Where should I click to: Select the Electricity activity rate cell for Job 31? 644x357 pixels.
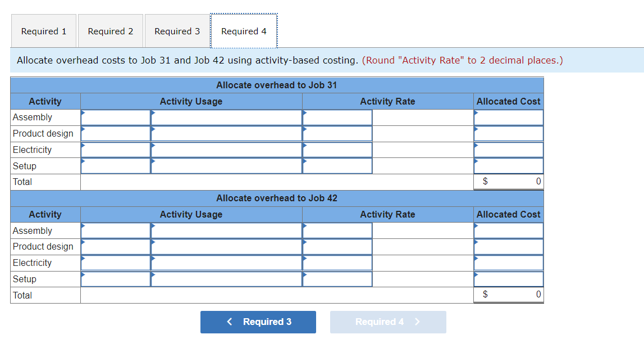point(337,150)
